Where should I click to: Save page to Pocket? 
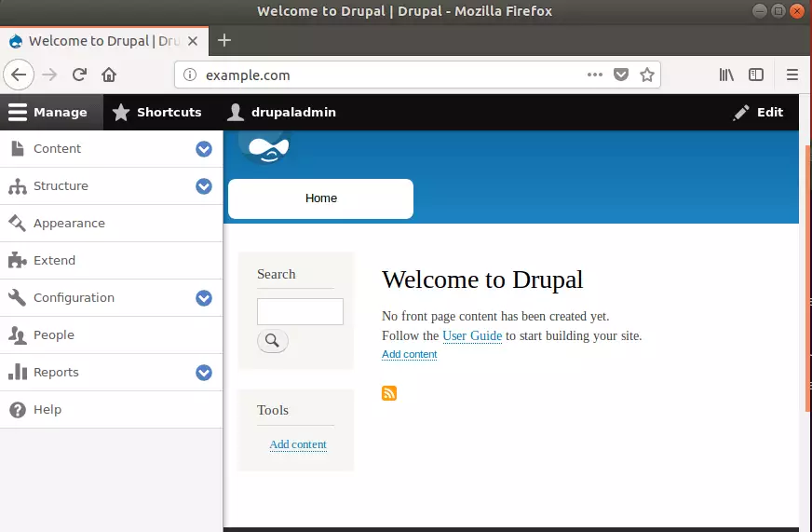pyautogui.click(x=620, y=75)
